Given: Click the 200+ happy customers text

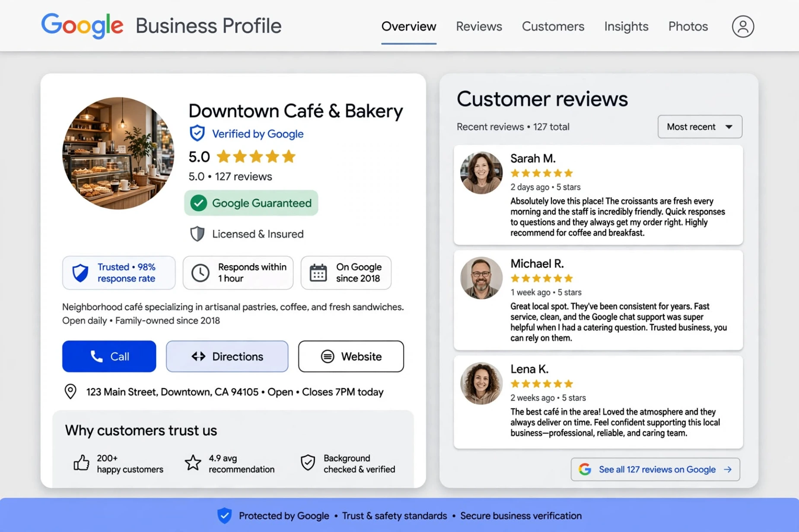Looking at the screenshot, I should pyautogui.click(x=130, y=464).
